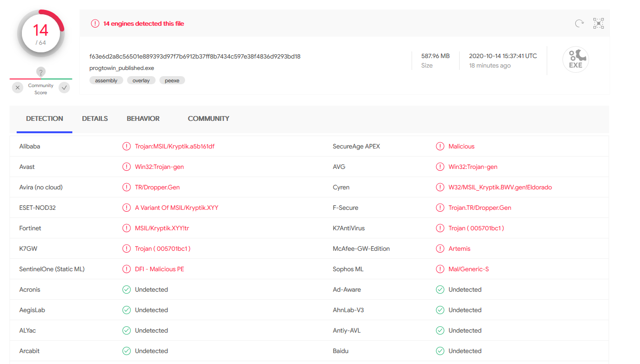
Task: Click the Mal/Generic-S result
Action: tap(469, 269)
